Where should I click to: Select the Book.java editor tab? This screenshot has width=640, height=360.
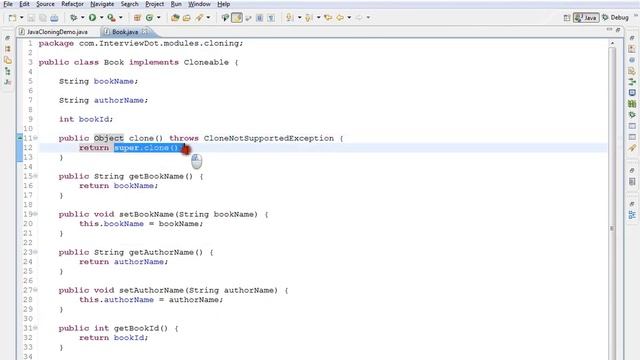coord(125,32)
